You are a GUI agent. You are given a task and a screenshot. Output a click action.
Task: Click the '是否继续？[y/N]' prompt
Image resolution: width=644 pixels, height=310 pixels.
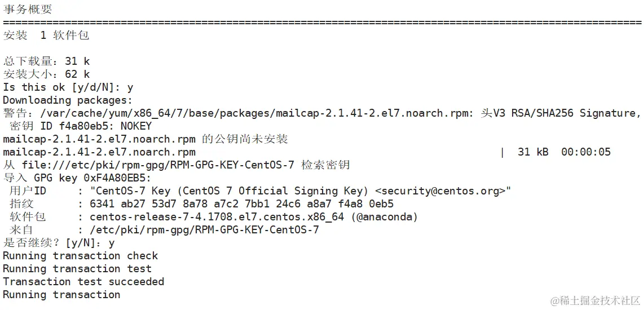pos(59,243)
